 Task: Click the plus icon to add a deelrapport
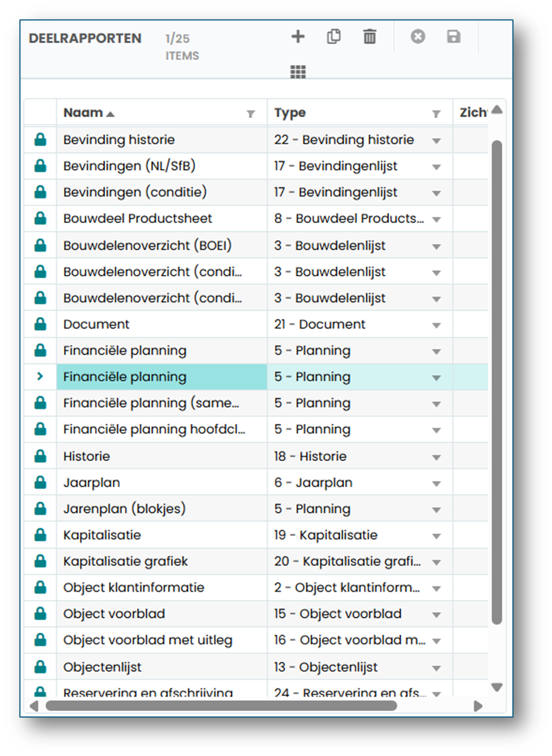298,37
